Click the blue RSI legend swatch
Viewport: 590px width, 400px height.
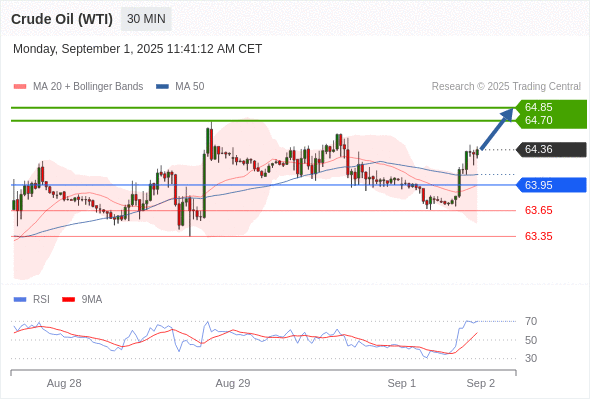click(20, 300)
